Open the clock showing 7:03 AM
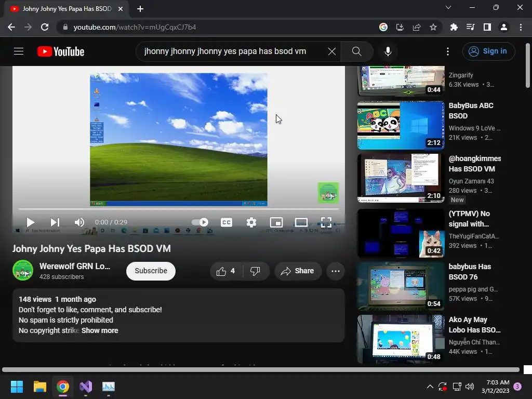Image resolution: width=532 pixels, height=399 pixels. 495,387
